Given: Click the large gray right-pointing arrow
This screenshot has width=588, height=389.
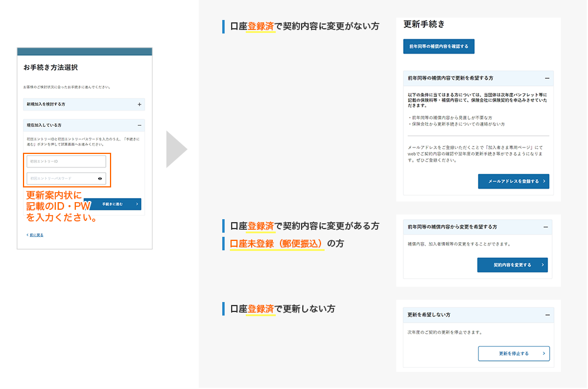Looking at the screenshot, I should click(176, 150).
